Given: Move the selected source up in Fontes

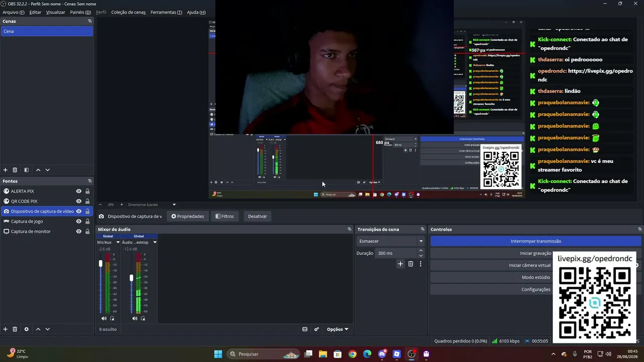Looking at the screenshot, I should click(x=38, y=329).
